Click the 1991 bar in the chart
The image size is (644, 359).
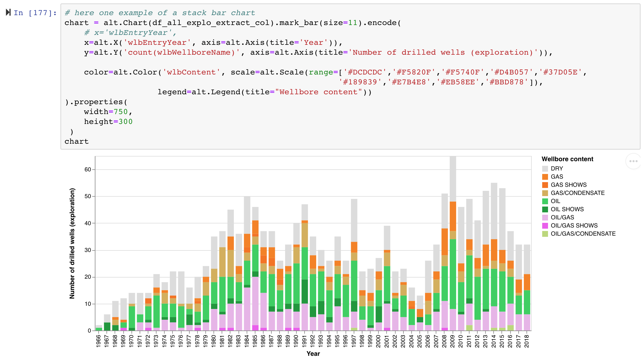(305, 267)
